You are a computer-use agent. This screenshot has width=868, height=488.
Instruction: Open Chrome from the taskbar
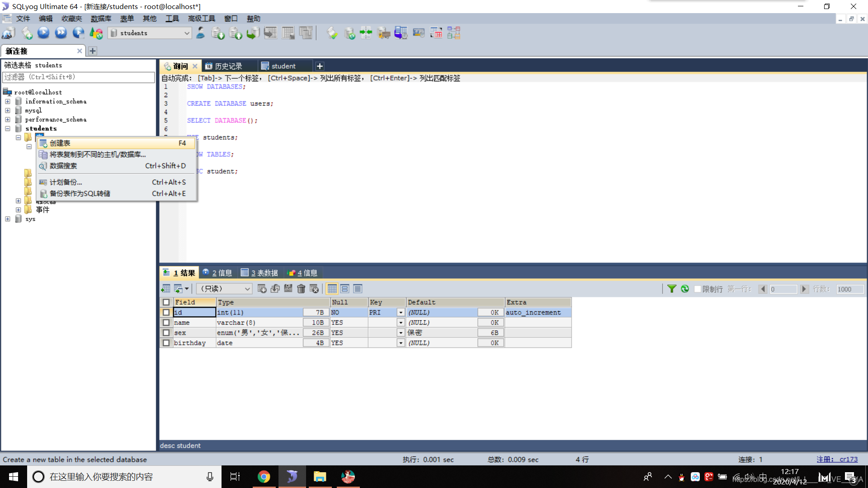click(x=264, y=477)
